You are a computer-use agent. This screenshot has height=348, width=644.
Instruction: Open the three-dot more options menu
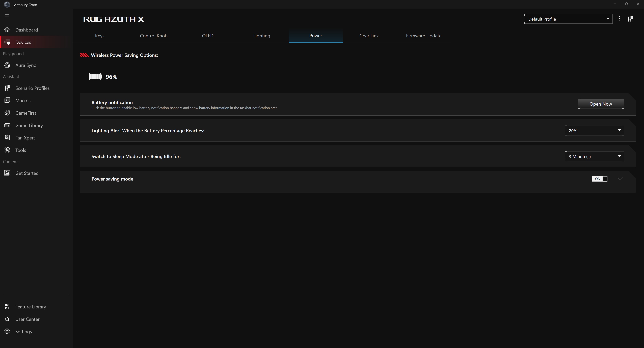[620, 19]
